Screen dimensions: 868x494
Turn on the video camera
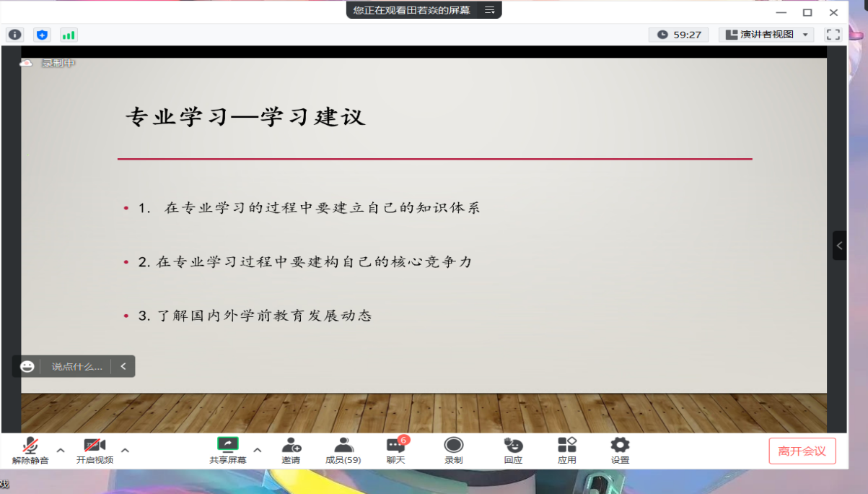tap(95, 451)
